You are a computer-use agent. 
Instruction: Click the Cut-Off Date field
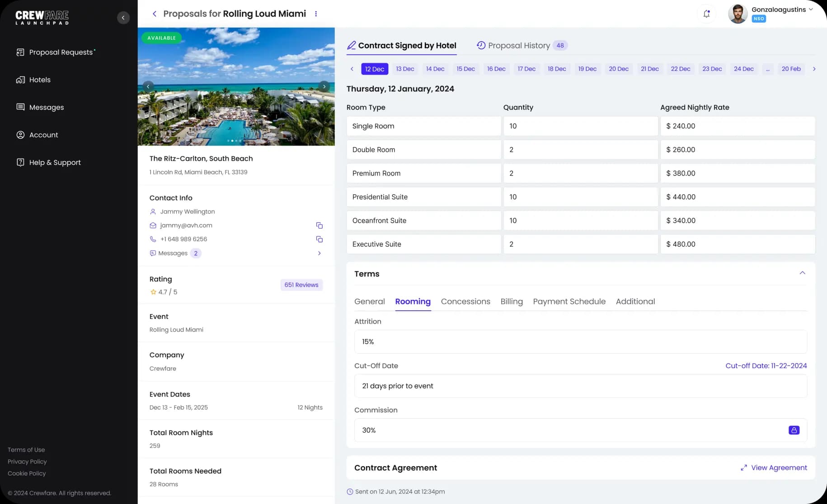[581, 386]
